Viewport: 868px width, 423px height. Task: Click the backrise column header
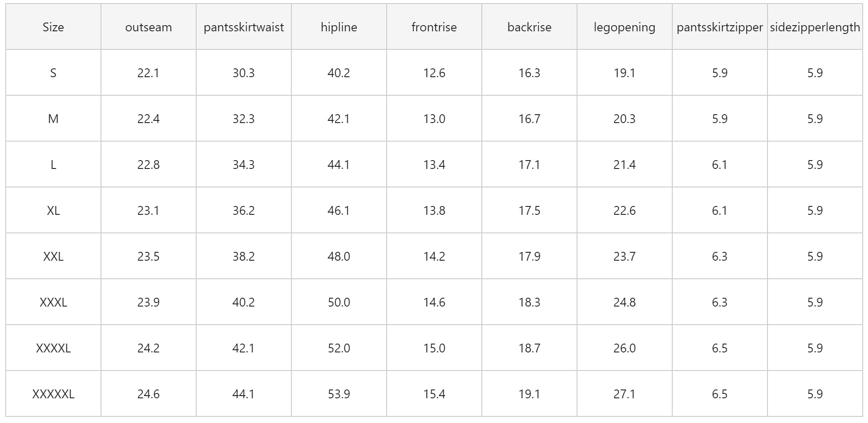pyautogui.click(x=529, y=27)
